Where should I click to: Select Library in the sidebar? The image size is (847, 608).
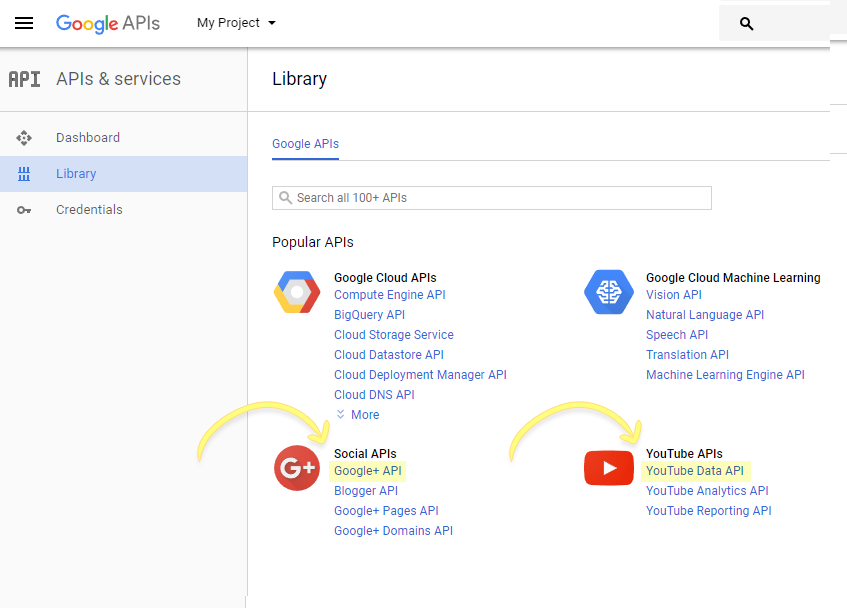[76, 174]
